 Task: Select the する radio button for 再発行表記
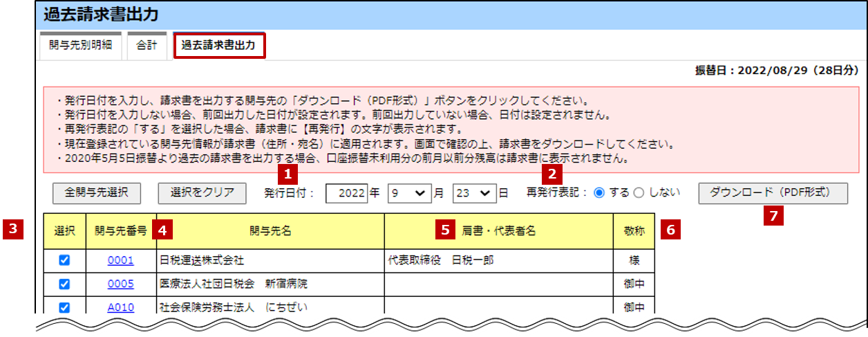[x=599, y=193]
